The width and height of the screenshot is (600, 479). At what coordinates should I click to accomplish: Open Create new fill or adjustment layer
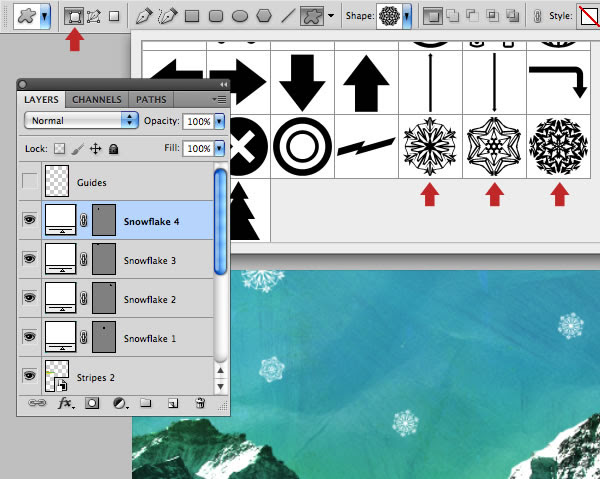point(120,403)
